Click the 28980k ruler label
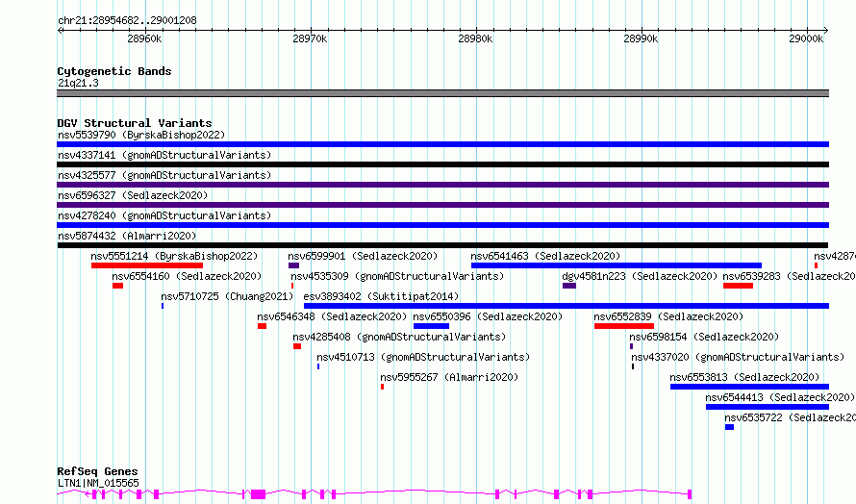Image resolution: width=856 pixels, height=504 pixels. point(475,38)
